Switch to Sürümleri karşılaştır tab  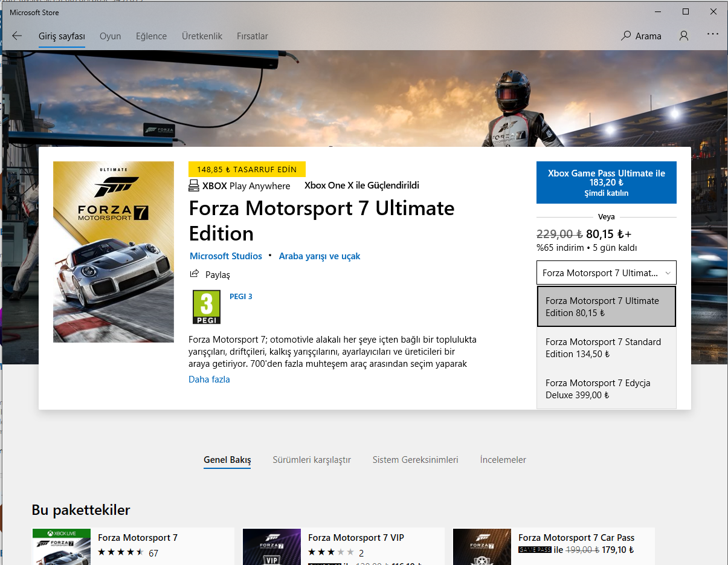pos(312,460)
